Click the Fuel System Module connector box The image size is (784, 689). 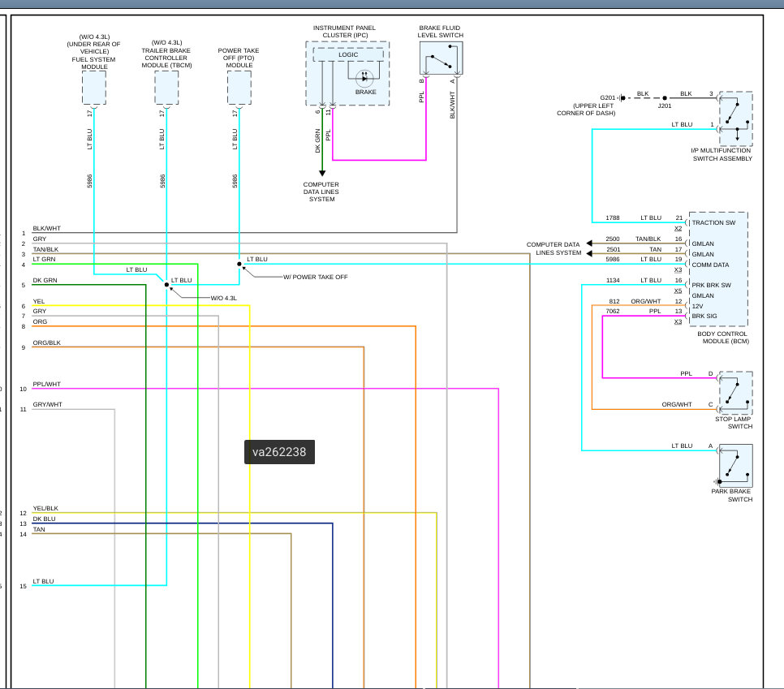coord(94,88)
